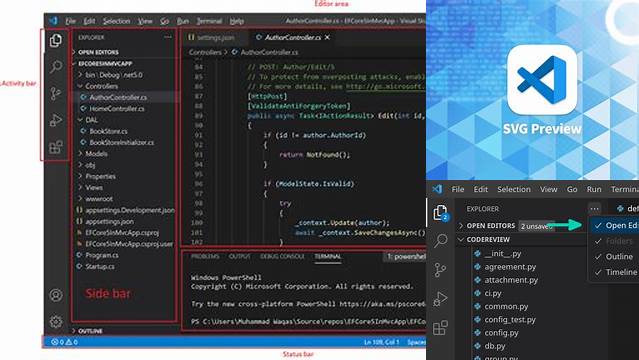The image size is (639, 360).
Task: Open Search view in EFCoreSinMvcApp window activity bar
Action: coord(56,66)
